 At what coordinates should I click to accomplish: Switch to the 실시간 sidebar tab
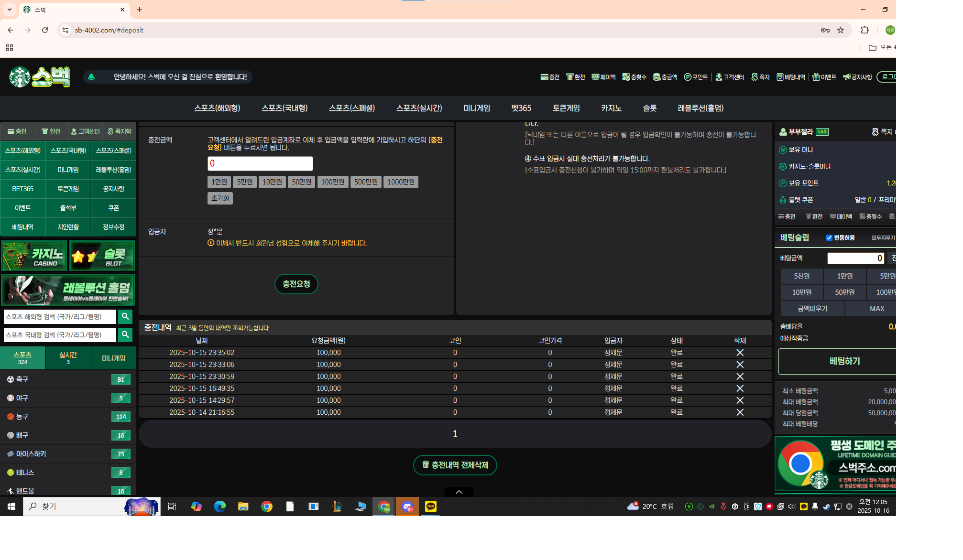pyautogui.click(x=68, y=358)
